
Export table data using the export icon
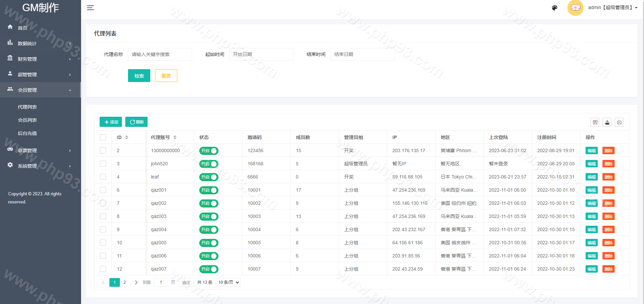click(x=607, y=122)
